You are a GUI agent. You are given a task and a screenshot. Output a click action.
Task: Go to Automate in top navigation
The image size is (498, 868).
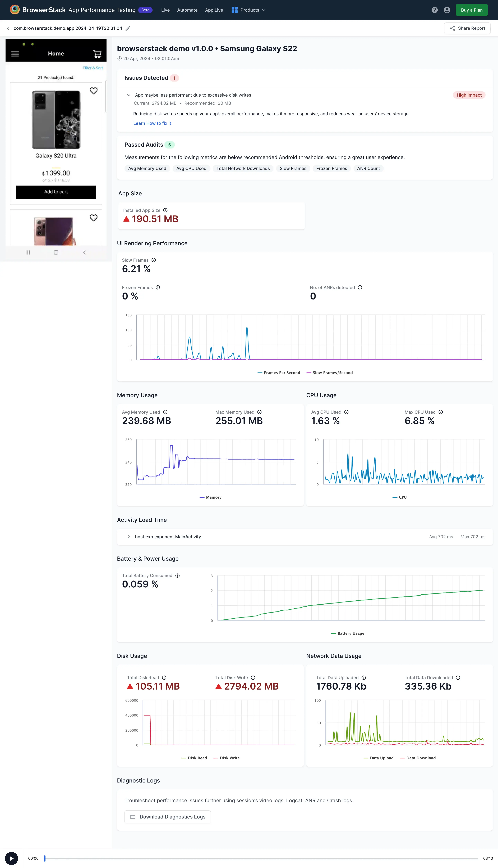click(187, 10)
